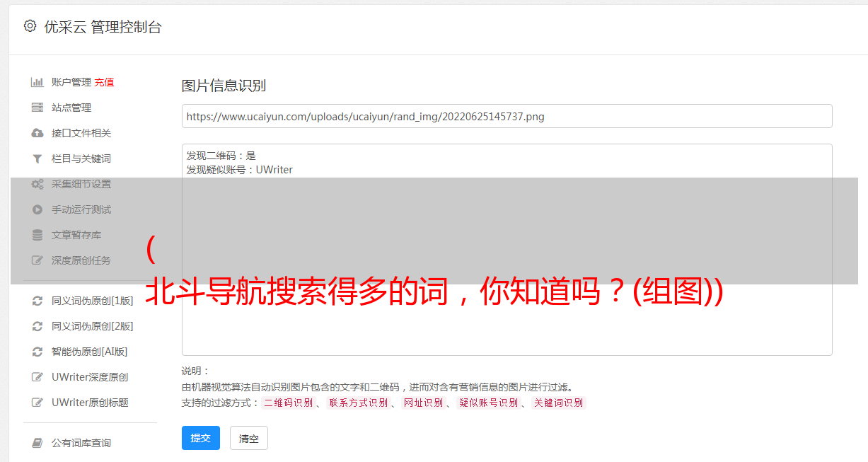Open 公有词库查询 menu item
The image size is (868, 462).
pos(81,443)
